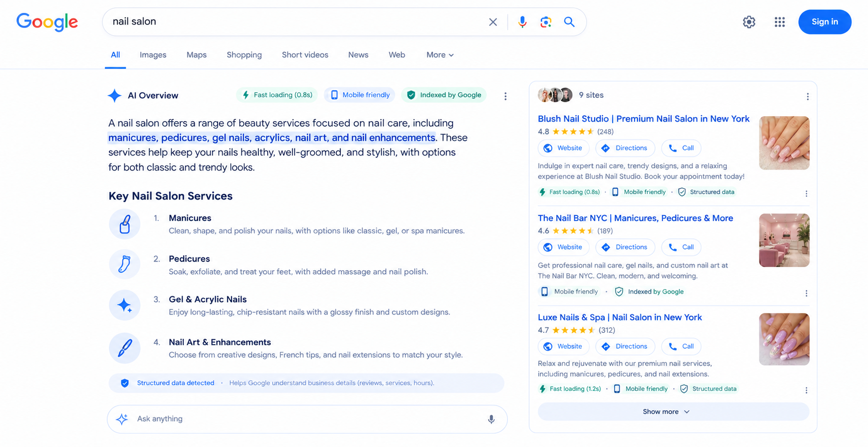
Task: Click the magnifying glass search icon
Action: click(569, 22)
